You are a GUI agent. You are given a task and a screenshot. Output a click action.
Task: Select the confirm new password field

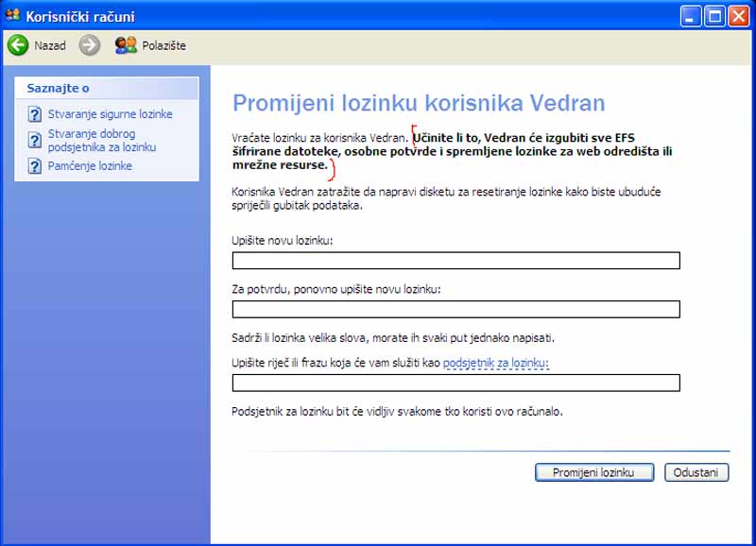click(x=455, y=309)
